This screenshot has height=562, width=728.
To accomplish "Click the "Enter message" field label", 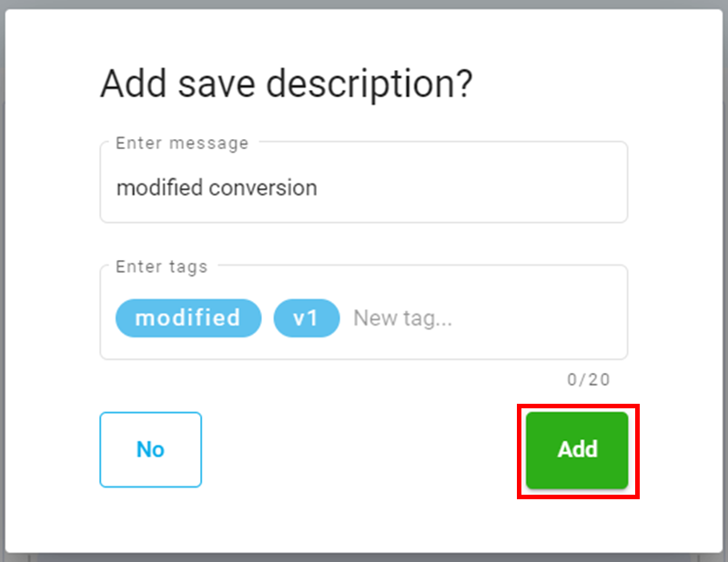I will coord(182,143).
